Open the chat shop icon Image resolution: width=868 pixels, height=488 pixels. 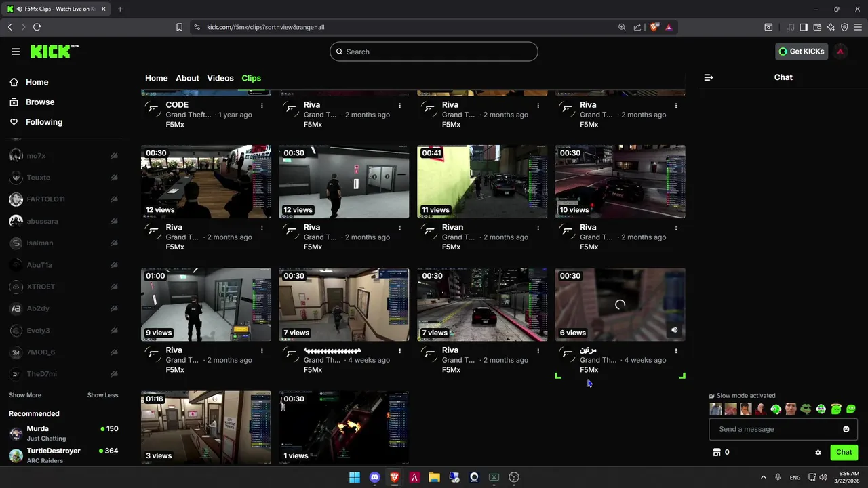(716, 452)
